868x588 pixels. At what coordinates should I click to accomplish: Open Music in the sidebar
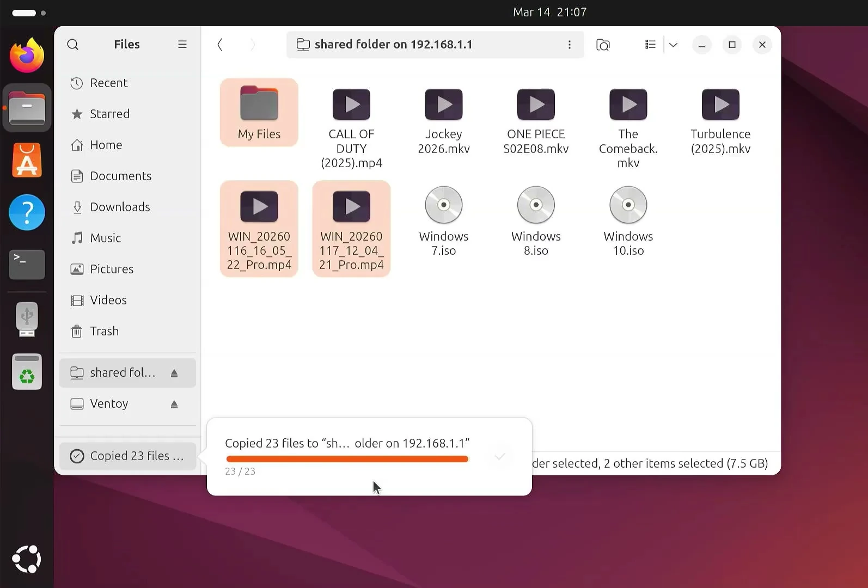pos(127,238)
